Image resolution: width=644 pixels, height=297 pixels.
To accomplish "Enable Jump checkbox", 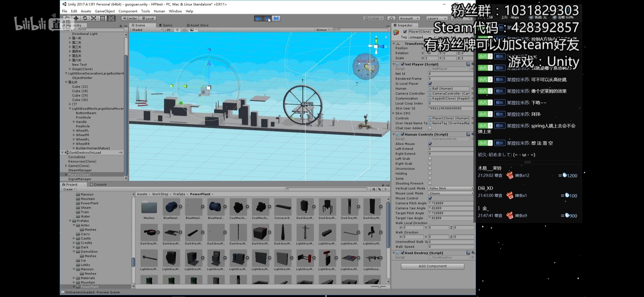I will coord(430,178).
